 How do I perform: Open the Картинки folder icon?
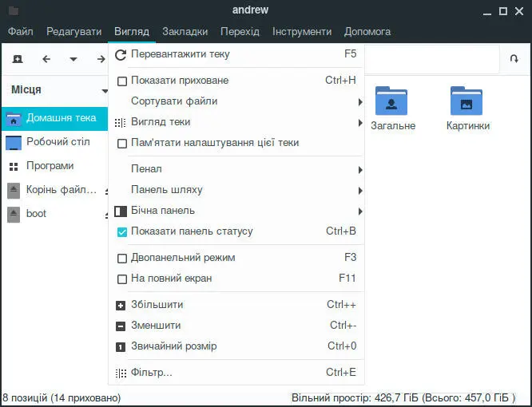click(x=466, y=101)
